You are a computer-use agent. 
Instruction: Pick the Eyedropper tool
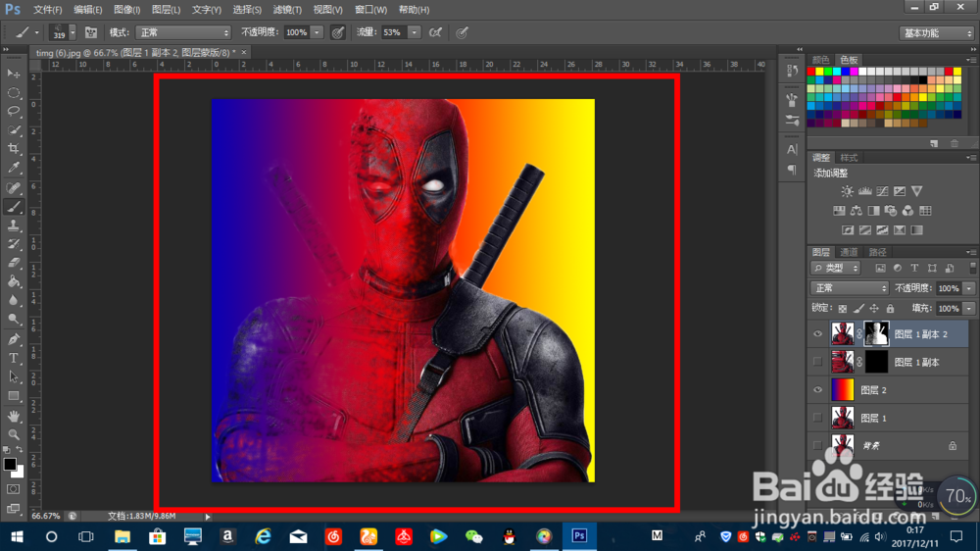pyautogui.click(x=14, y=168)
